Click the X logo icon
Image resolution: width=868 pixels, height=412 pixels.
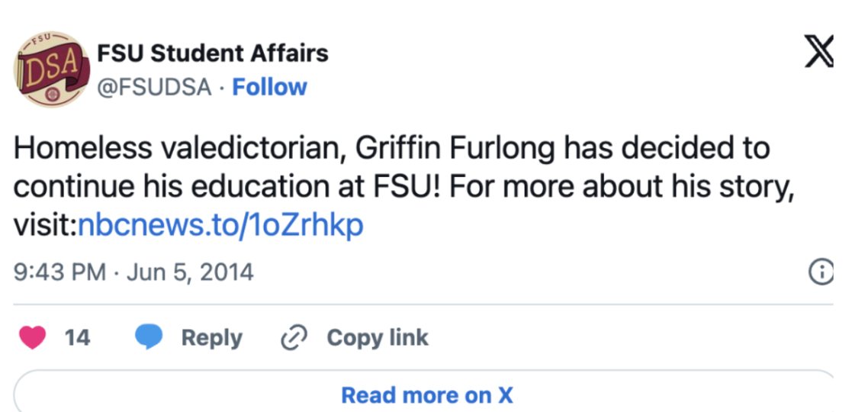point(818,51)
